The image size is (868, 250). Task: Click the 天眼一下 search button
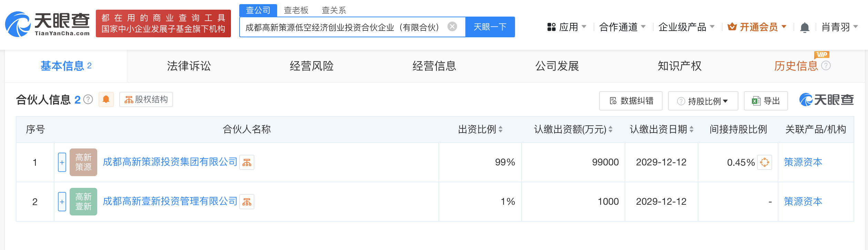click(x=490, y=27)
